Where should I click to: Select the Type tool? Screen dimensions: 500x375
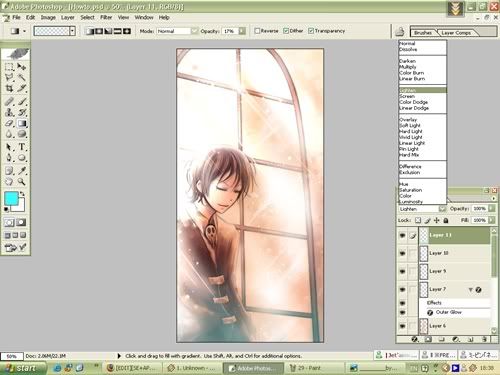[22, 147]
